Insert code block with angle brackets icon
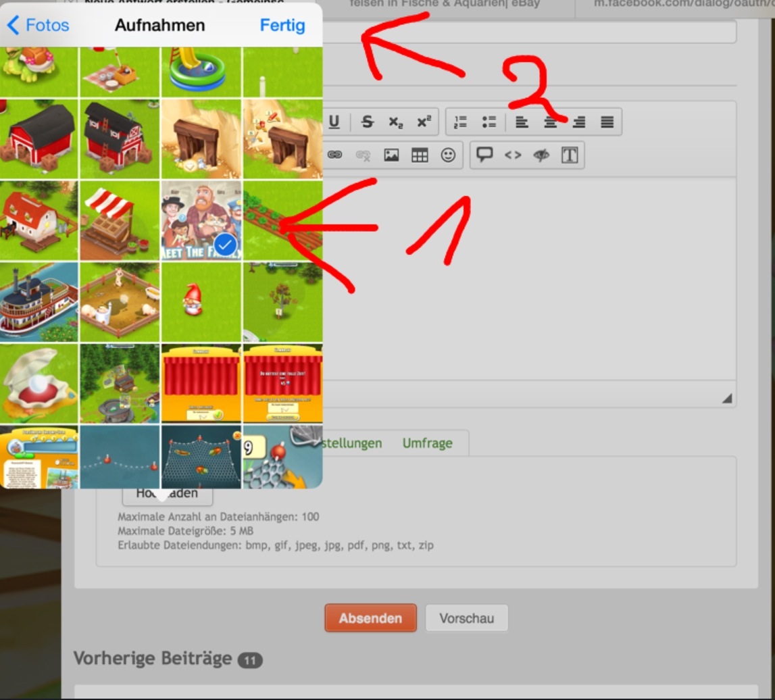 pyautogui.click(x=513, y=155)
